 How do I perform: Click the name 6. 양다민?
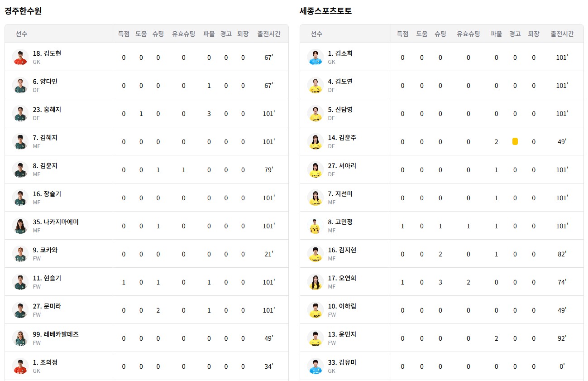45,82
